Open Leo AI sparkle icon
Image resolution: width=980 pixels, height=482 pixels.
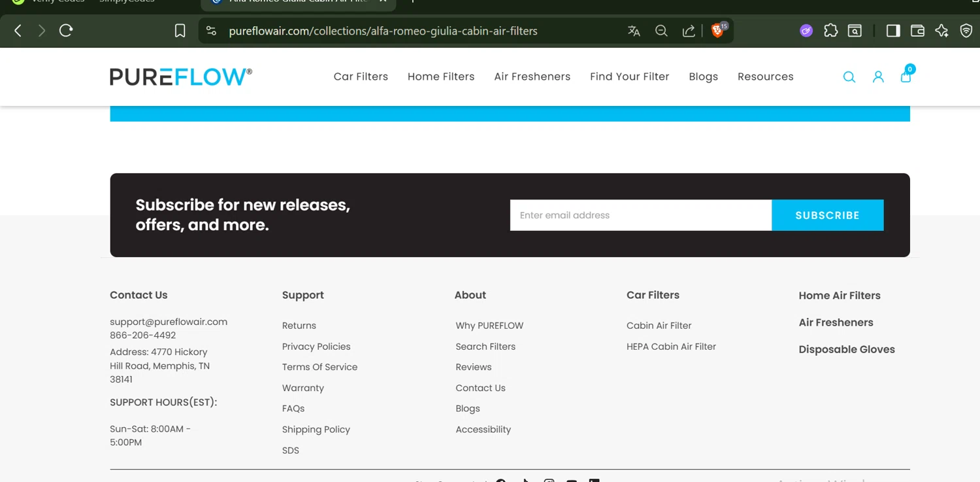941,31
